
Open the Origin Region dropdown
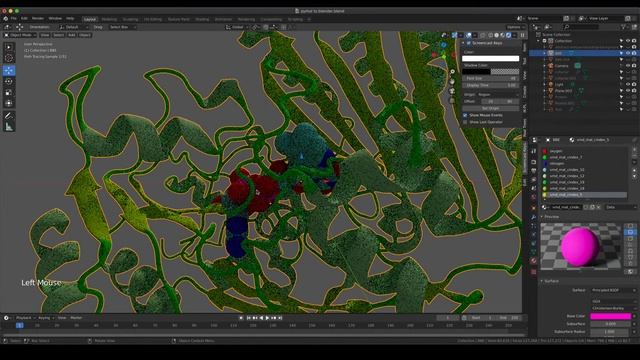[498, 95]
